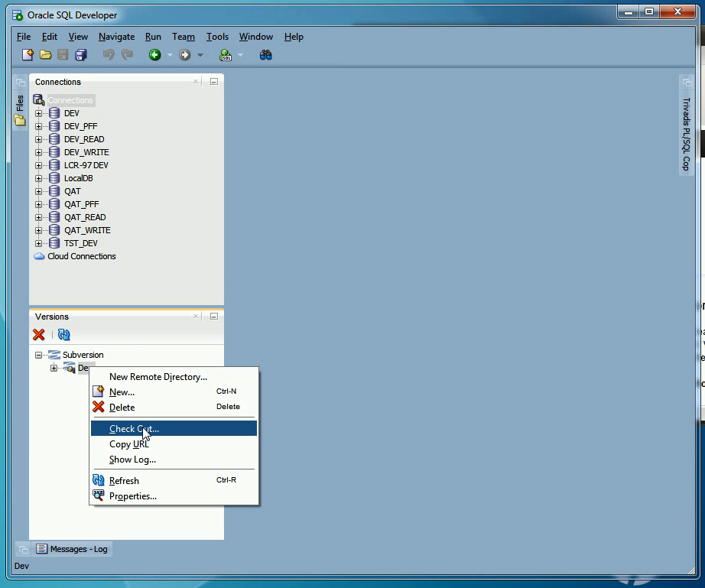Click the refresh icon in Versions toolbar
The image size is (705, 588).
[x=63, y=334]
